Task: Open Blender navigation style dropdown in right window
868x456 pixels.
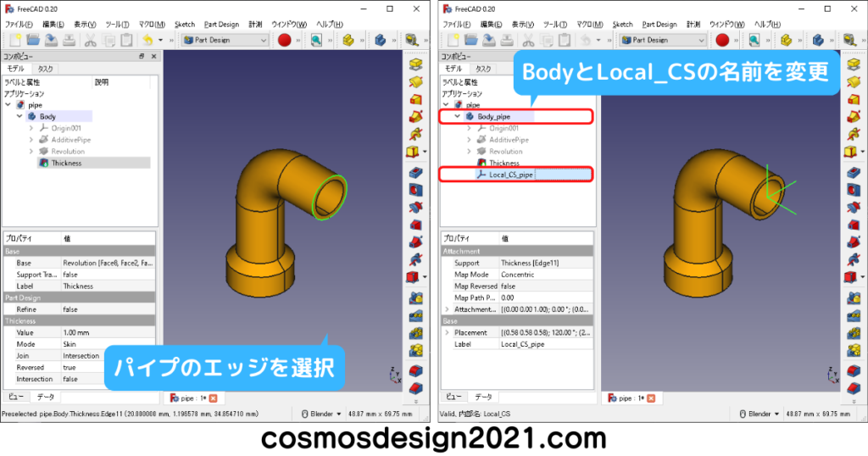Action: [759, 414]
